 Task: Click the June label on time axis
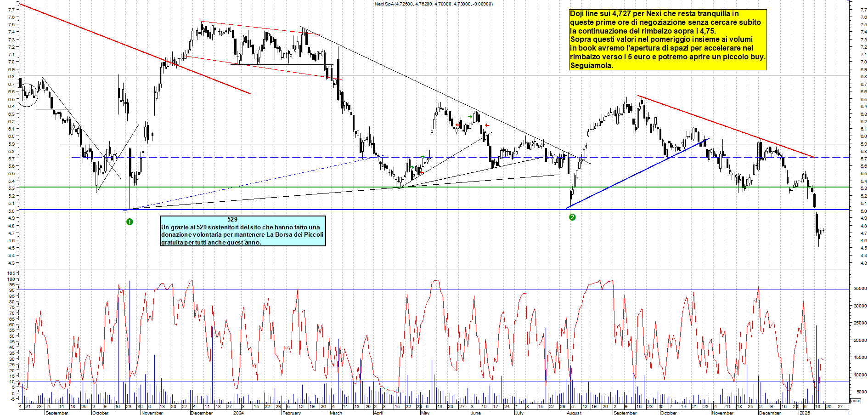pyautogui.click(x=476, y=413)
